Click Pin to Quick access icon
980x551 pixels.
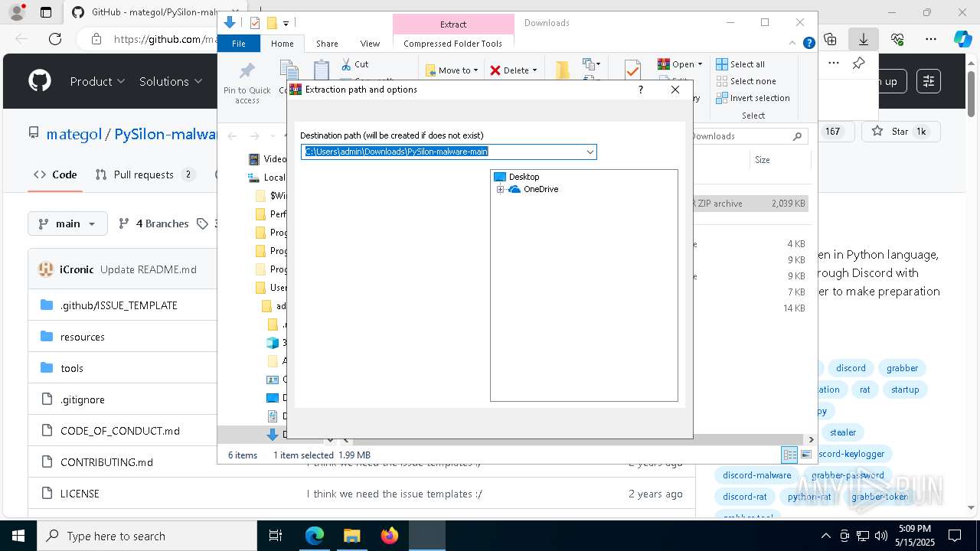click(x=247, y=83)
